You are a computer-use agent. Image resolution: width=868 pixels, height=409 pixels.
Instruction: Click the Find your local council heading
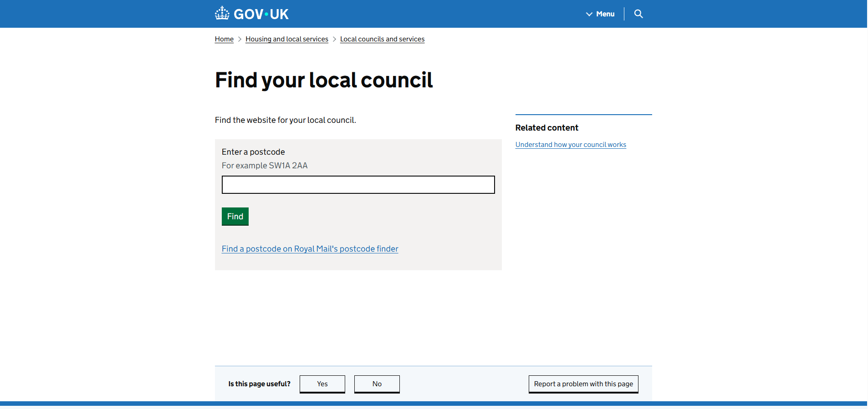[323, 80]
